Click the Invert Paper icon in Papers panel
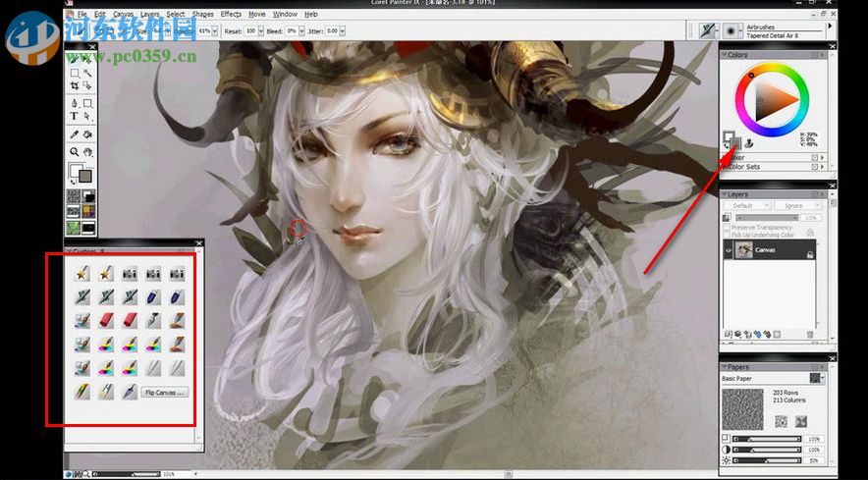Image resolution: width=868 pixels, height=480 pixels. [x=781, y=421]
